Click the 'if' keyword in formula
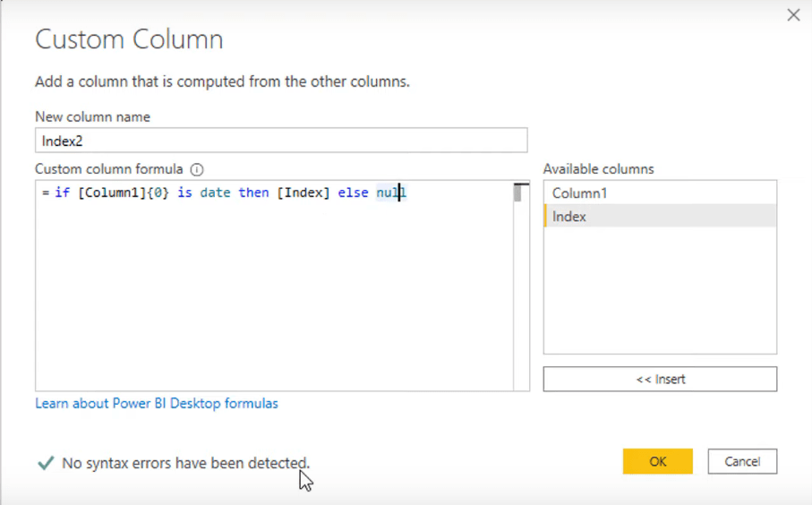Image resolution: width=812 pixels, height=505 pixels. (x=62, y=193)
